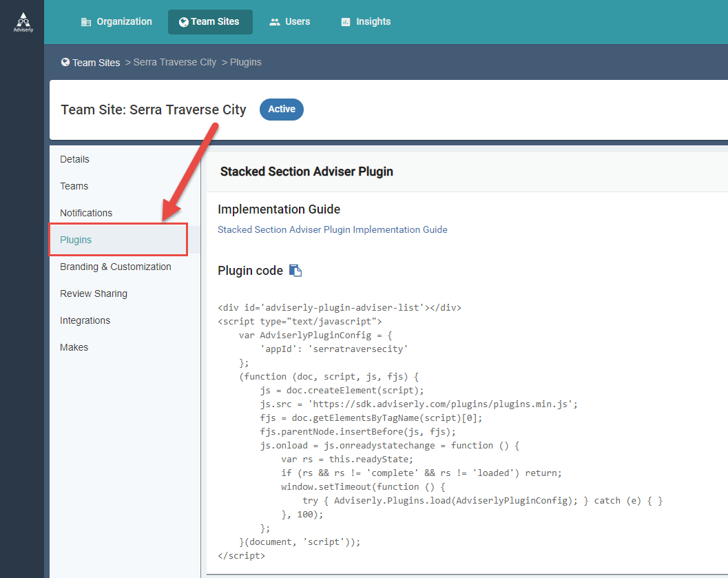This screenshot has height=578, width=728.
Task: Click the Plugin code heading text
Action: tap(250, 271)
